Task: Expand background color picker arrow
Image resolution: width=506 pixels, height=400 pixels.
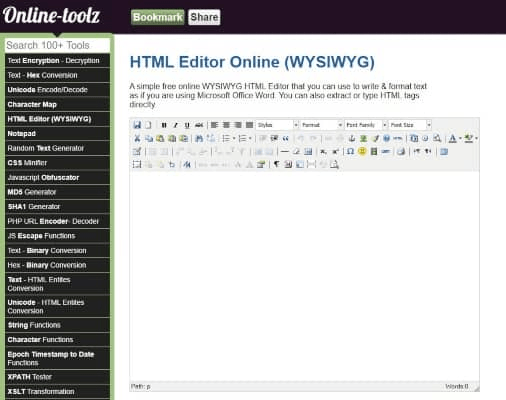Action: (x=476, y=138)
